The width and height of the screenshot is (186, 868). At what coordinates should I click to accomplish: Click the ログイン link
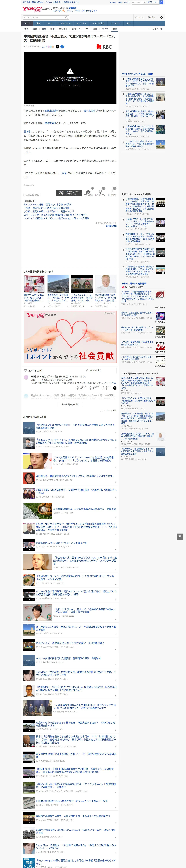(57, 11)
